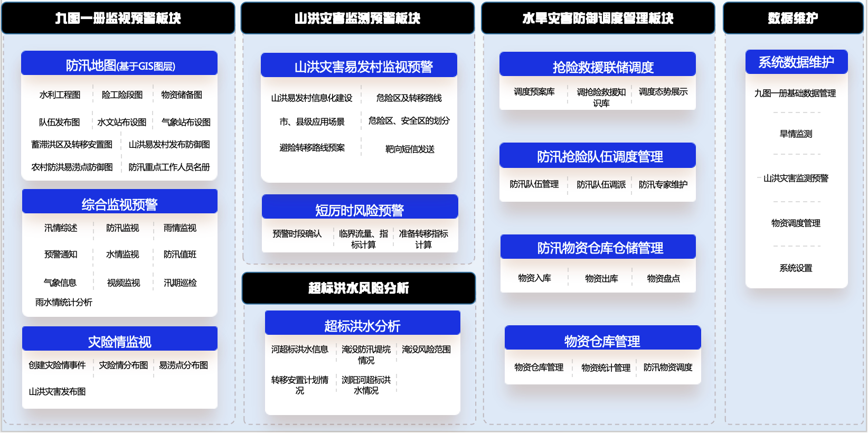868x433 pixels.
Task: Open 系统设置 in the data maintenance list
Action: (796, 268)
